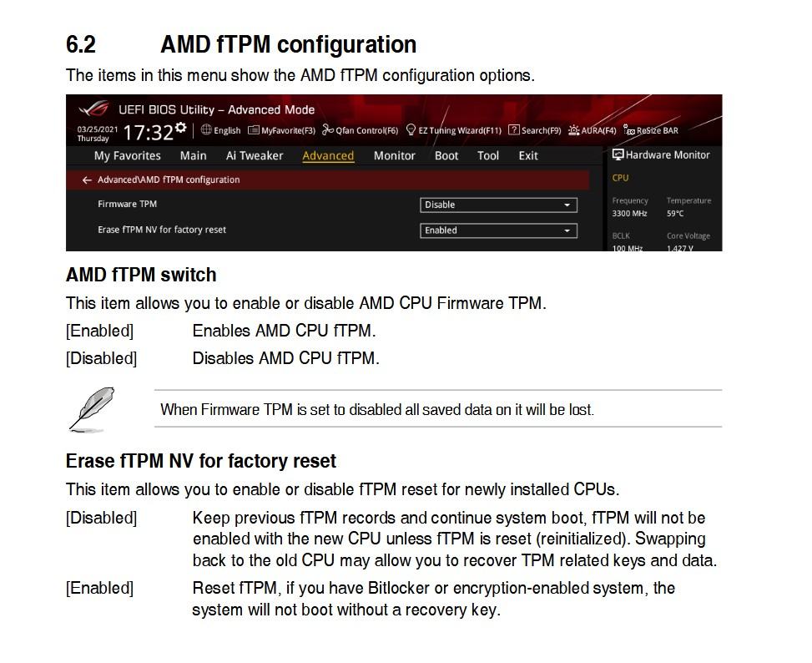Open the Firmware TPM dropdown
Screen dimensions: 812x663
[498, 205]
